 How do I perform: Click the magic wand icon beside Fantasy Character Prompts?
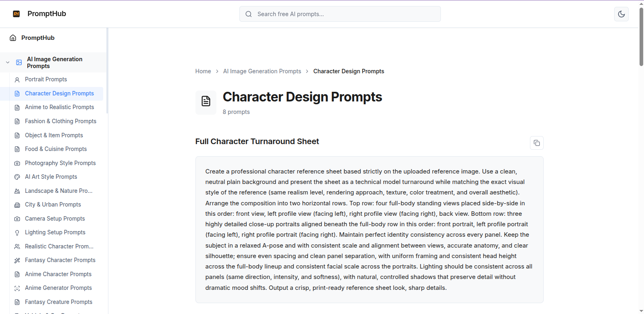tap(17, 260)
